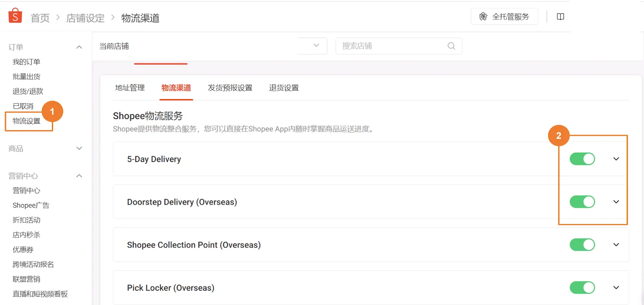The width and height of the screenshot is (644, 305).
Task: Toggle Shopee Collection Point (Overseas) off
Action: tap(582, 245)
